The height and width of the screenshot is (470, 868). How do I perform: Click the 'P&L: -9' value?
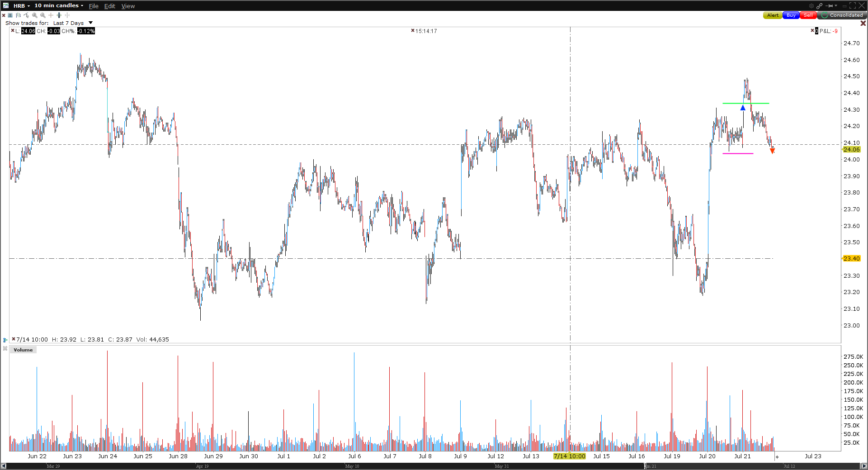coord(829,31)
